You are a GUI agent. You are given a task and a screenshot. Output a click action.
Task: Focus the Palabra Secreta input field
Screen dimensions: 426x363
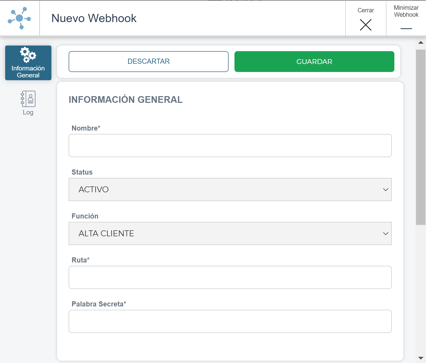(230, 321)
